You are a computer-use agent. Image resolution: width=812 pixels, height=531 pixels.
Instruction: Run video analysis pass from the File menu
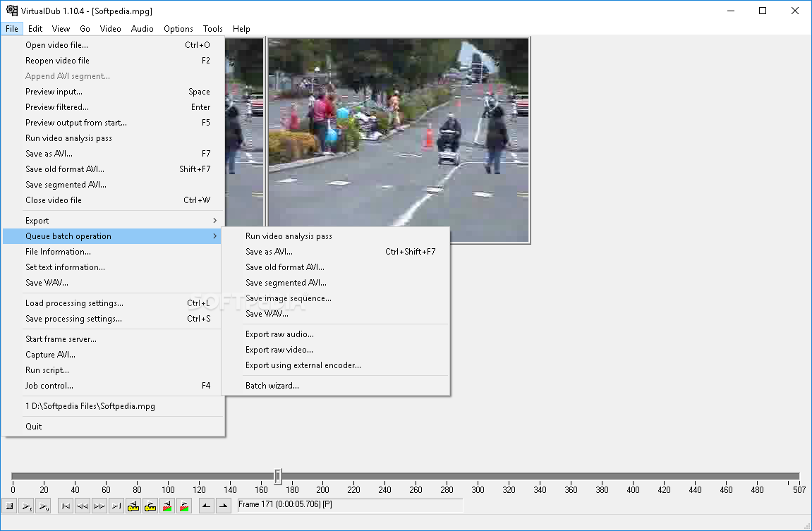[114, 138]
